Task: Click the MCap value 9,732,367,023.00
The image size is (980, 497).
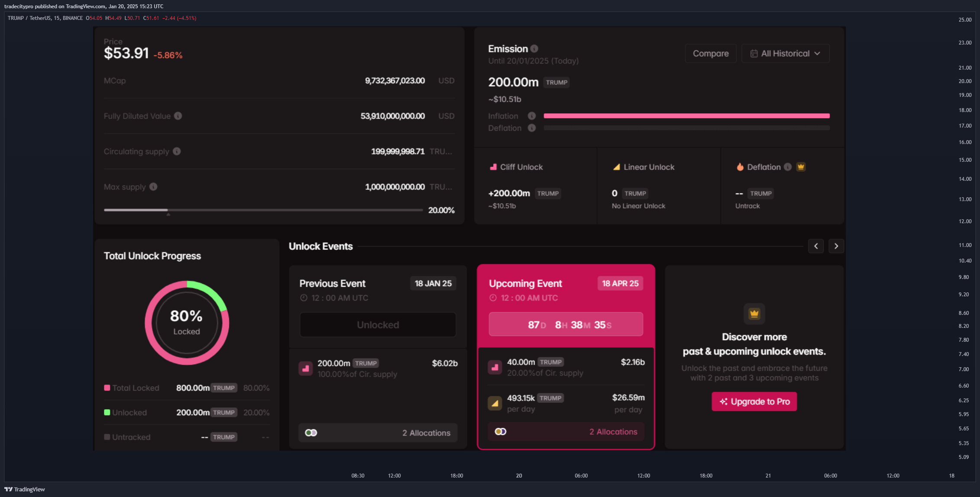Action: click(395, 81)
